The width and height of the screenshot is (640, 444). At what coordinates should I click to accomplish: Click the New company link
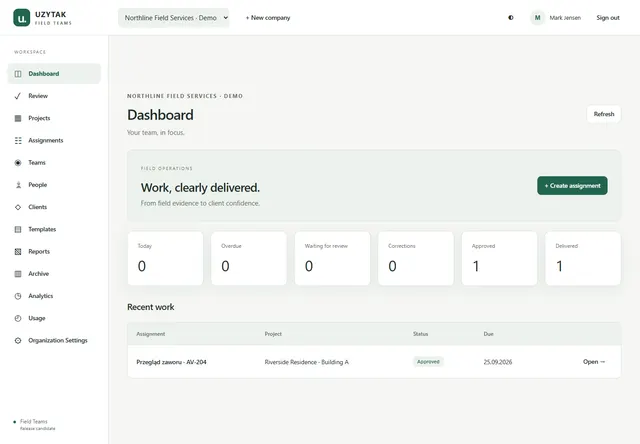click(x=268, y=18)
